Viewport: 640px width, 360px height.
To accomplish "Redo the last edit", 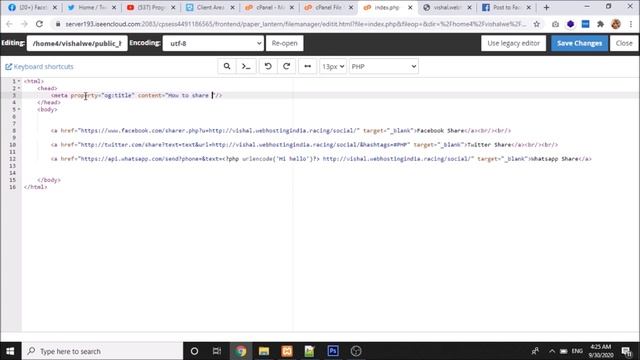I will click(287, 67).
